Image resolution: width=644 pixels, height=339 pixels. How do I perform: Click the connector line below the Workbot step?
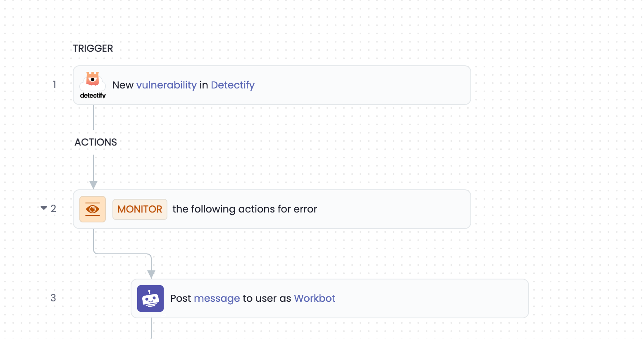tap(151, 328)
